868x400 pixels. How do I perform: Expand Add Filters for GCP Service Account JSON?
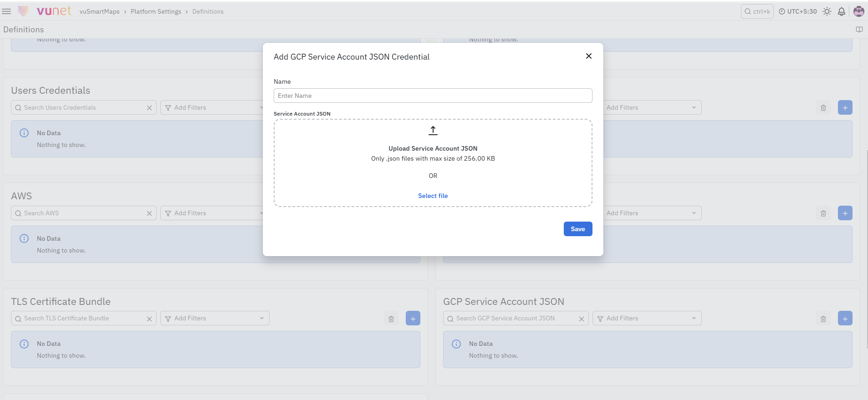click(x=647, y=318)
